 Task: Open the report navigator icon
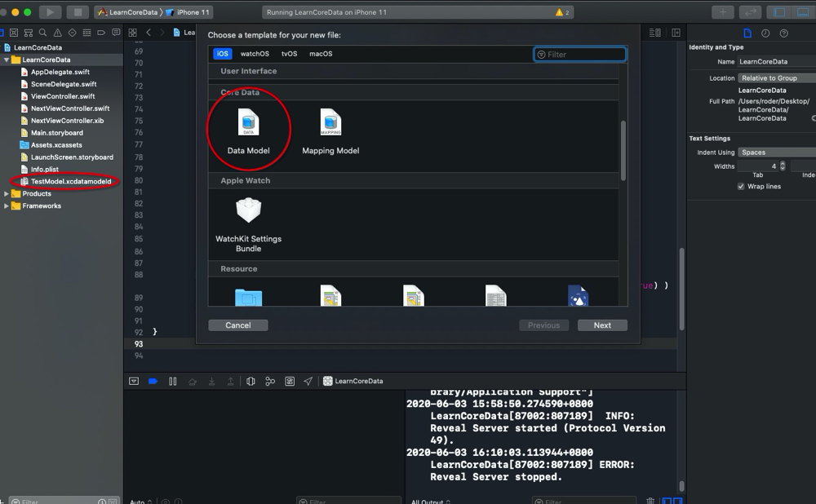pos(116,33)
